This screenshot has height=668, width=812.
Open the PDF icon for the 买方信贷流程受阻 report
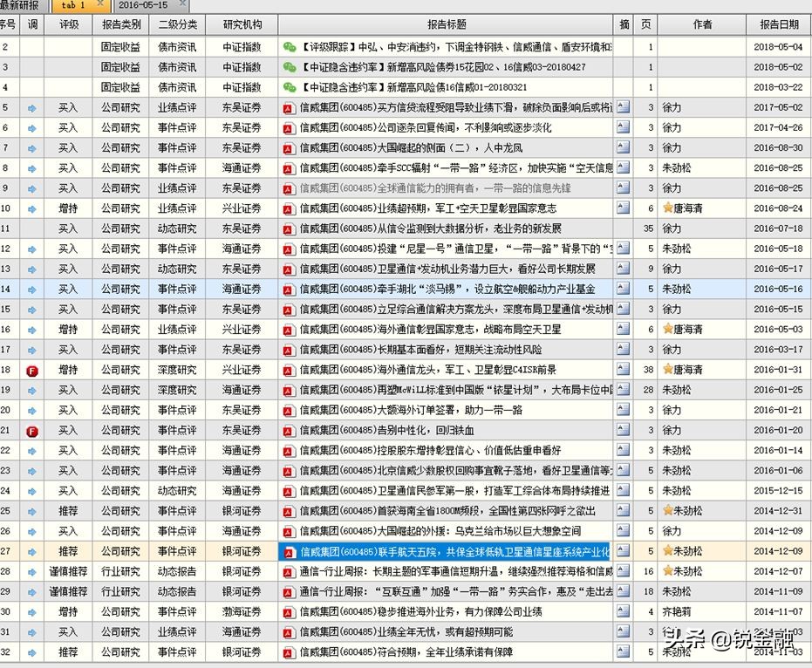point(288,107)
